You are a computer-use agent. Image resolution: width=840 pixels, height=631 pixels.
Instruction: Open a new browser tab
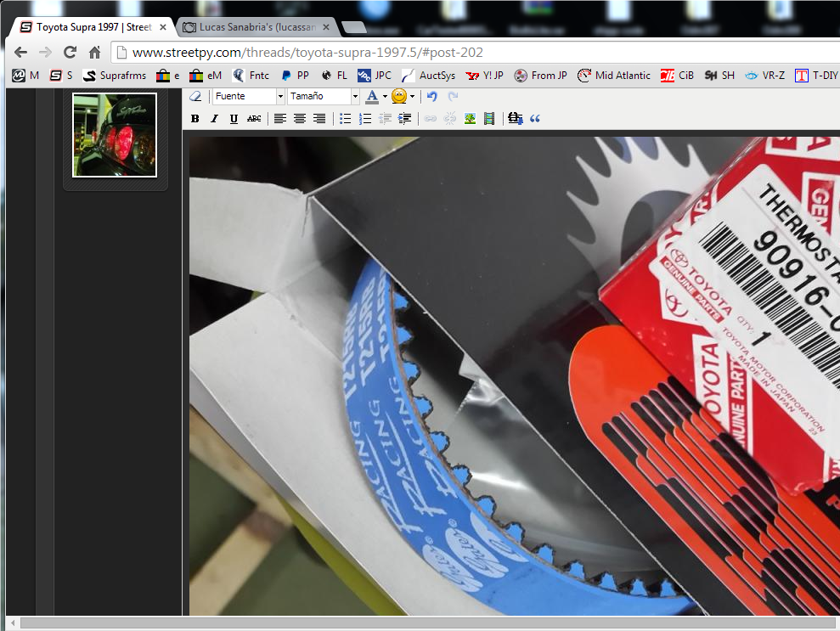click(353, 27)
